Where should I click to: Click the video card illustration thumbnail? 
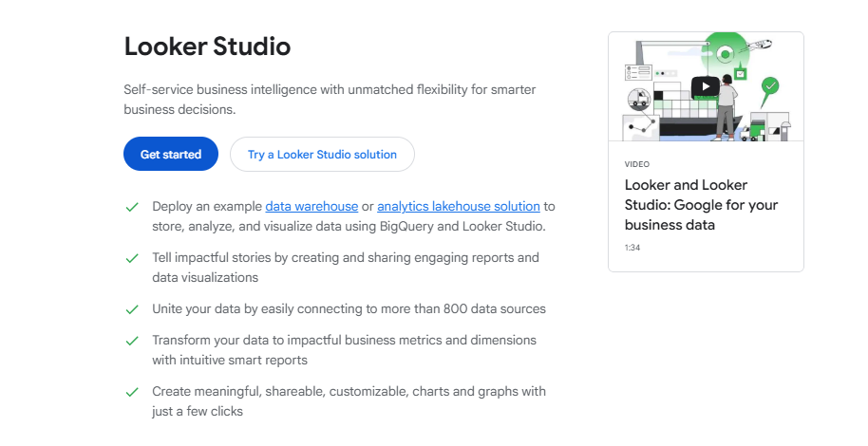[705, 87]
